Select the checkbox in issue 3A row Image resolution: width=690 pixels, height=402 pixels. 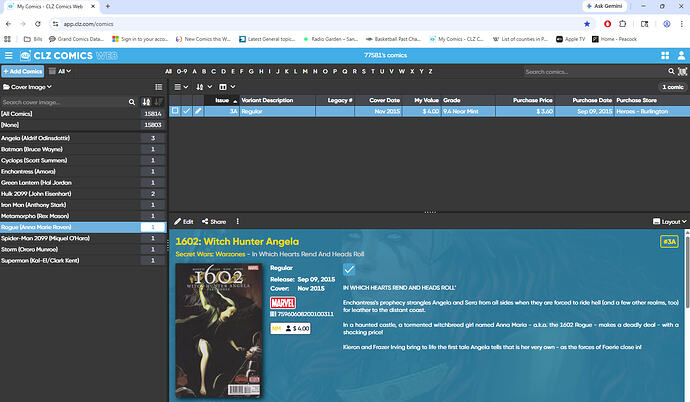(x=175, y=111)
